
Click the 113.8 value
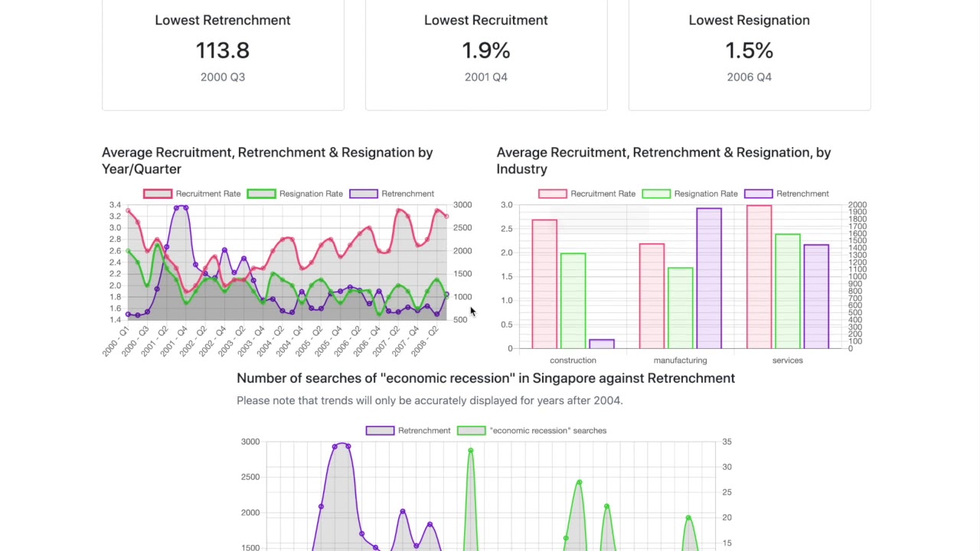[223, 51]
